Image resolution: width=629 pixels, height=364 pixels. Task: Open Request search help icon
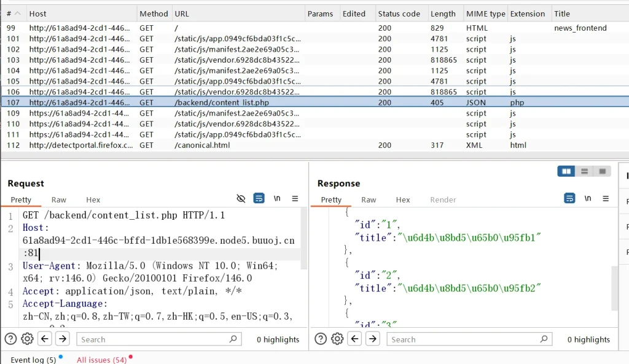click(10, 339)
